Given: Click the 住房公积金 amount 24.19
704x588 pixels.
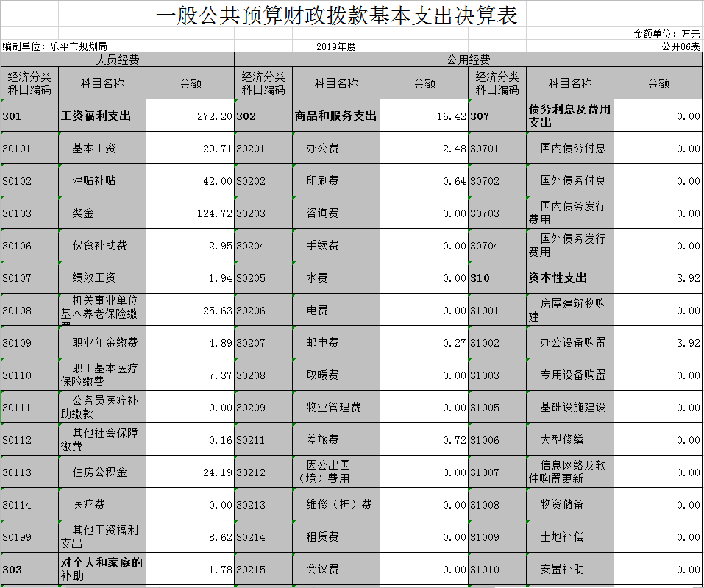Looking at the screenshot, I should 190,472.
